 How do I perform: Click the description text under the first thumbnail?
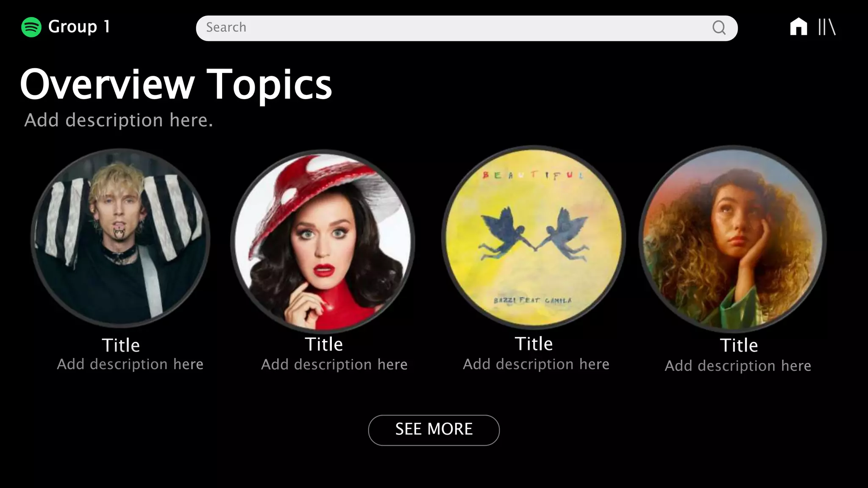pyautogui.click(x=130, y=364)
